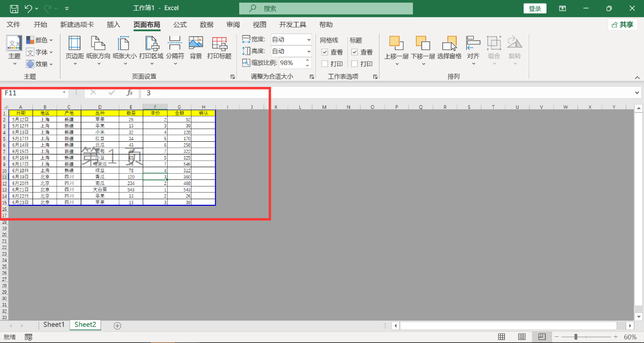The height and width of the screenshot is (343, 644).
Task: Select the Sheet1 worksheet tab
Action: point(54,325)
